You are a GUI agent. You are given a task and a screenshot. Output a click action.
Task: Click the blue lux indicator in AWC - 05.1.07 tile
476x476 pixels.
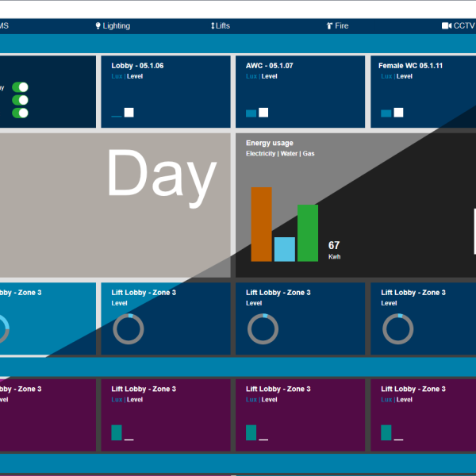pos(251,113)
